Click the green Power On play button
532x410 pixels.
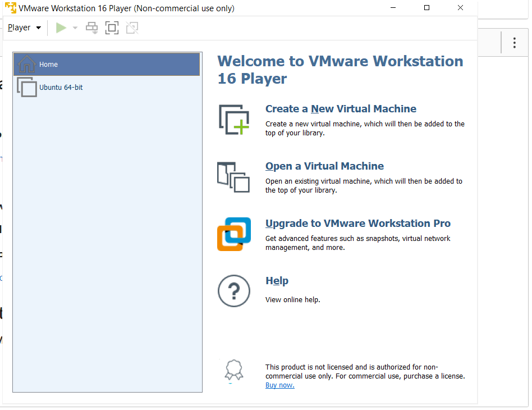click(x=61, y=28)
